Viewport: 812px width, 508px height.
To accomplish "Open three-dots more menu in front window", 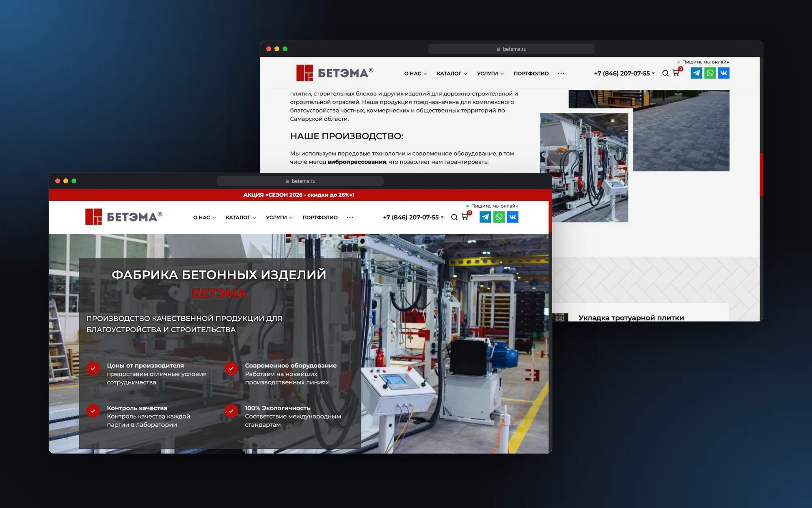I will tap(350, 217).
